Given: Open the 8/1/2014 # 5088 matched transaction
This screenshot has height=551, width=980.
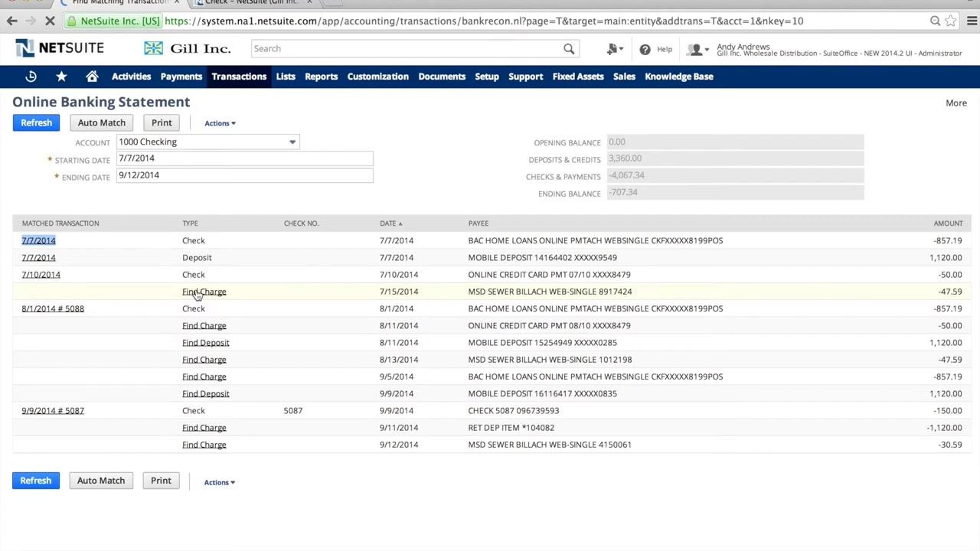Looking at the screenshot, I should point(53,308).
